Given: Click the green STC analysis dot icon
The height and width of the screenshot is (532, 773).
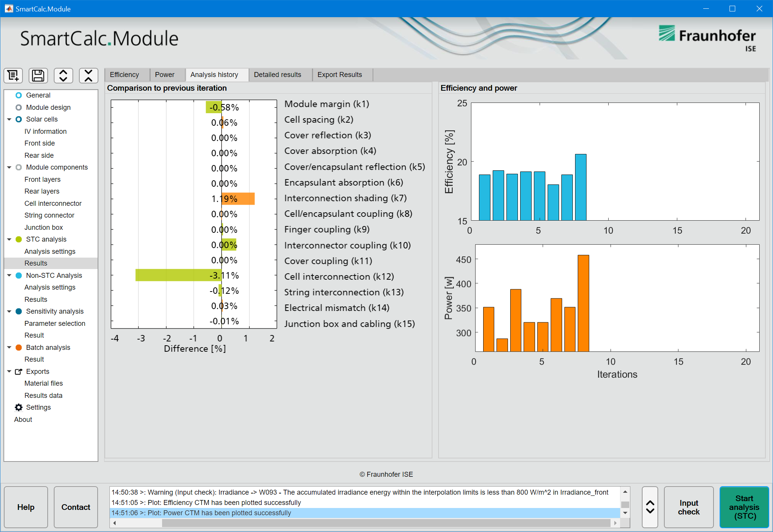Looking at the screenshot, I should 18,239.
